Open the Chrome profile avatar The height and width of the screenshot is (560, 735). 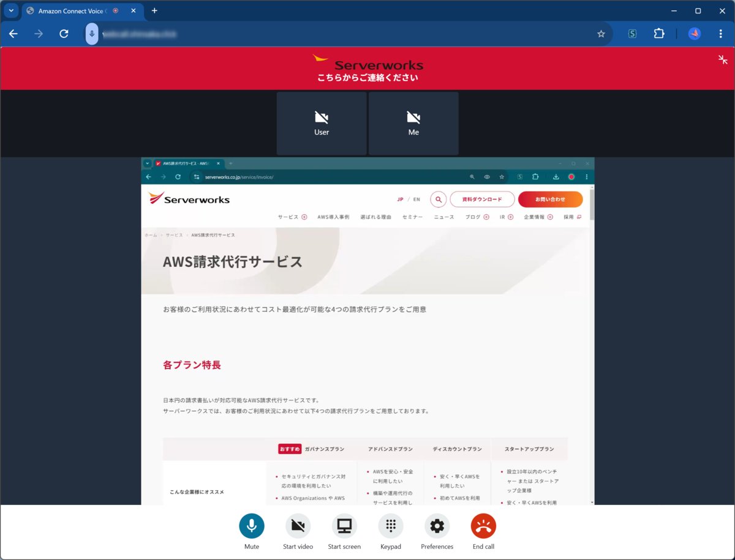(x=695, y=34)
